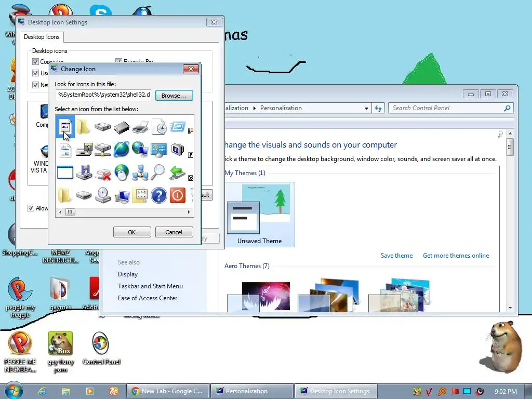Open Taskbar and Start Menu link
The image size is (532, 399).
coord(150,286)
